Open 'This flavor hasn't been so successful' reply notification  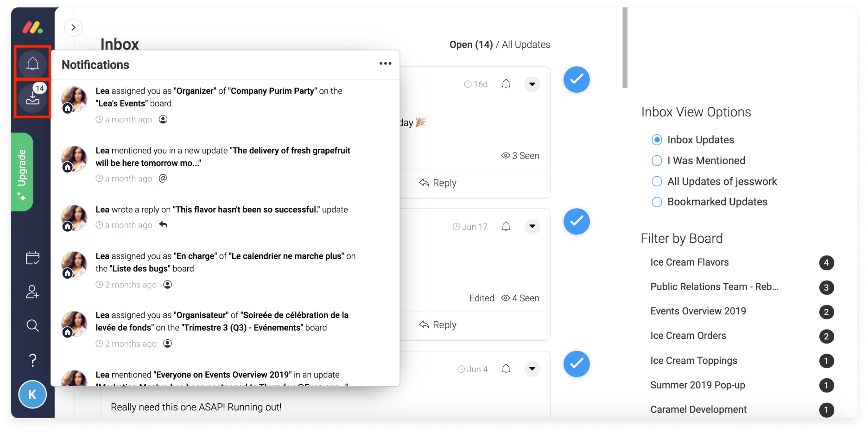point(225,217)
